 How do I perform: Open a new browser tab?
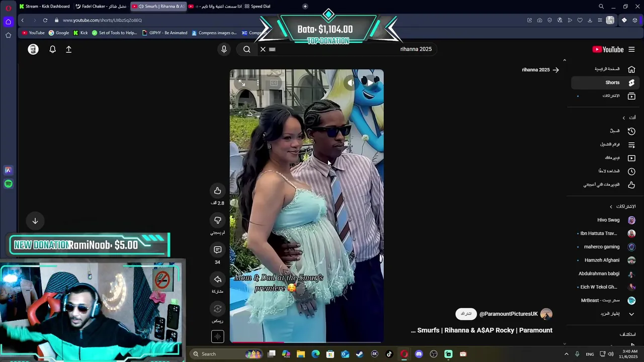coord(305,6)
